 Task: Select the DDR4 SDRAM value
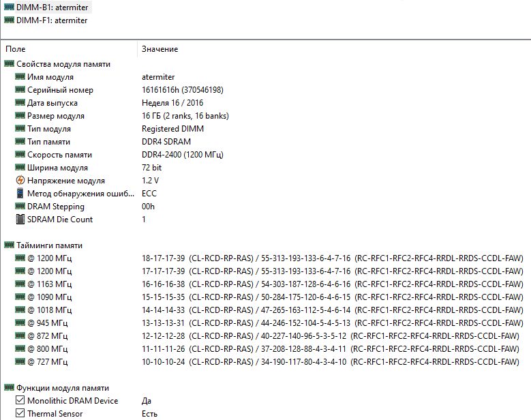pos(166,142)
